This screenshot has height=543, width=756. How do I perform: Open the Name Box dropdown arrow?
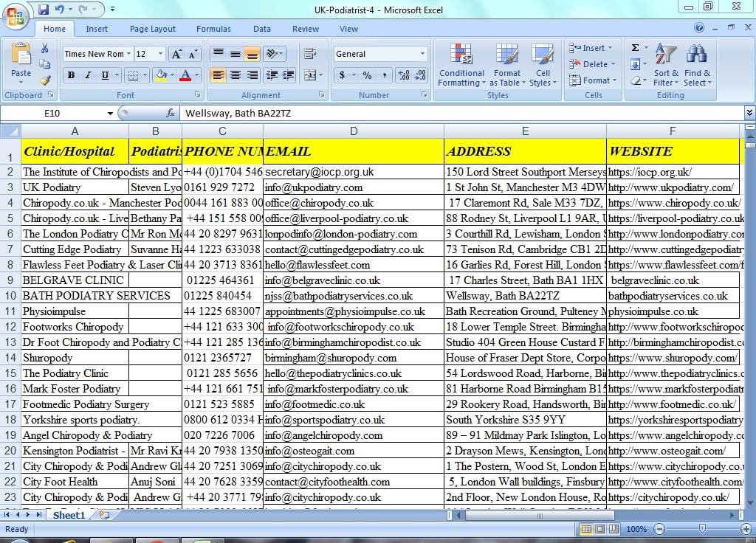click(111, 113)
